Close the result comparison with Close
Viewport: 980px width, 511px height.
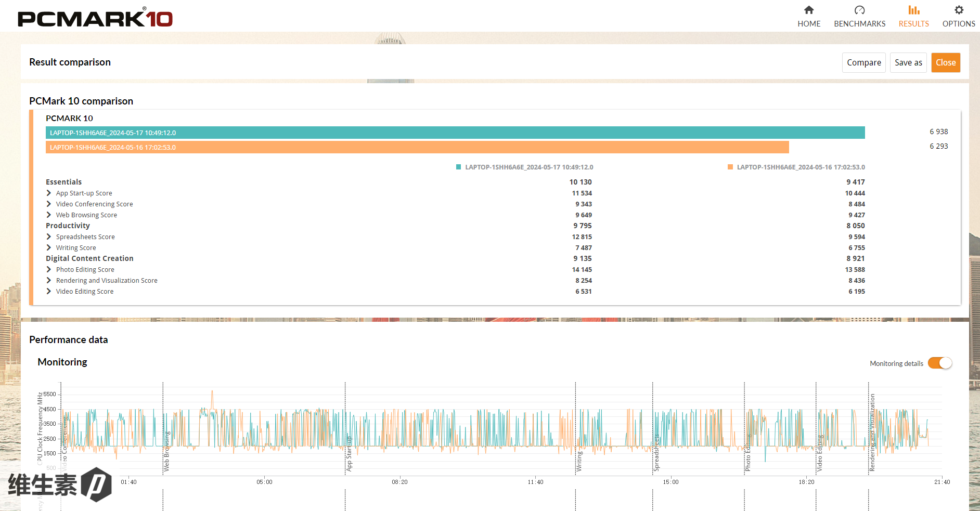coord(946,63)
